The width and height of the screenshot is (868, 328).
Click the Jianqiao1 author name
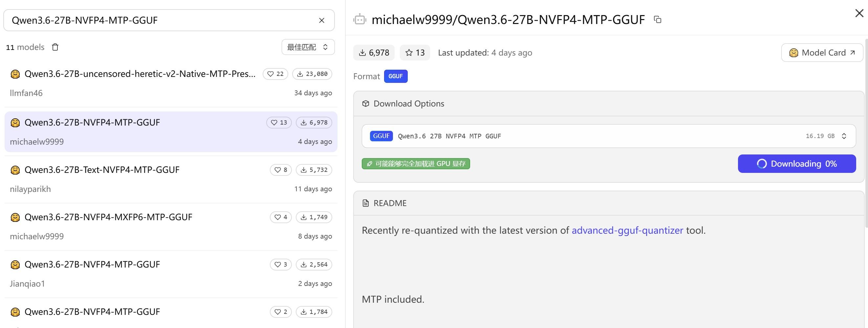pos(27,283)
